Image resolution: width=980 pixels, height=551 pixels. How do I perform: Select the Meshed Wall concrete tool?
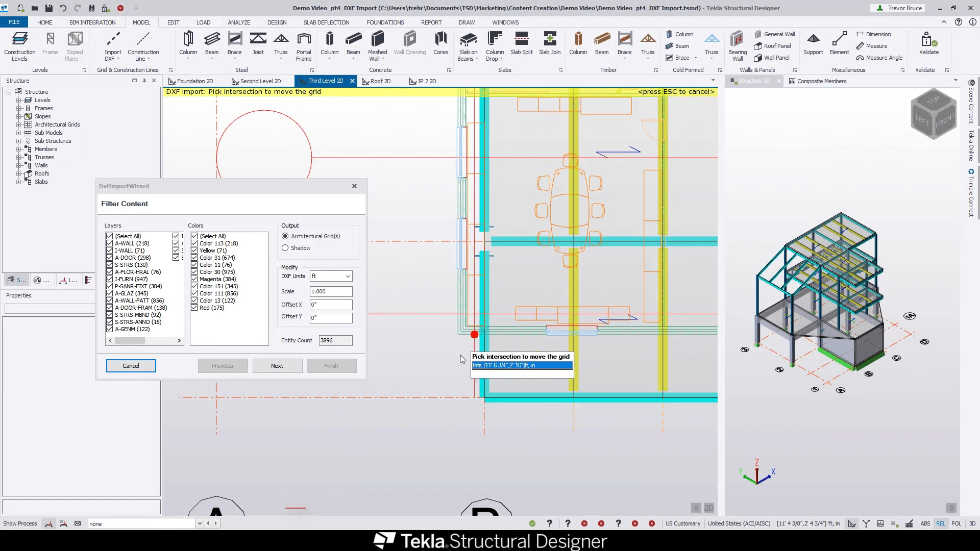(377, 40)
